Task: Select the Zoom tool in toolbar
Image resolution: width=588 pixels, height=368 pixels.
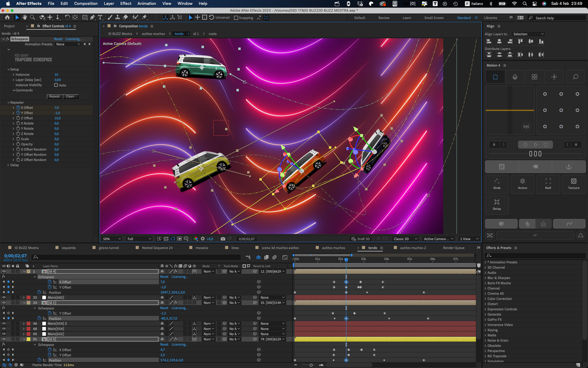Action: [32, 17]
